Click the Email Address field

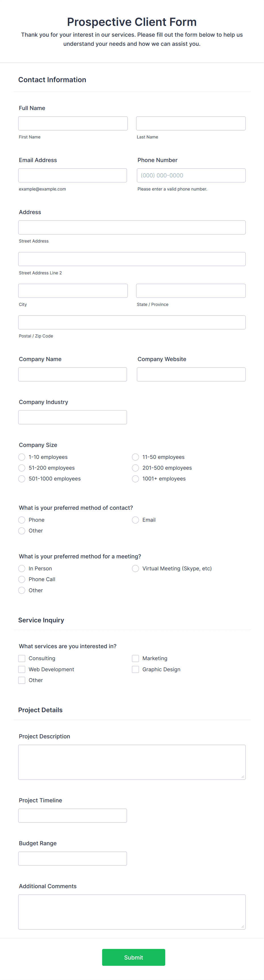(x=73, y=175)
